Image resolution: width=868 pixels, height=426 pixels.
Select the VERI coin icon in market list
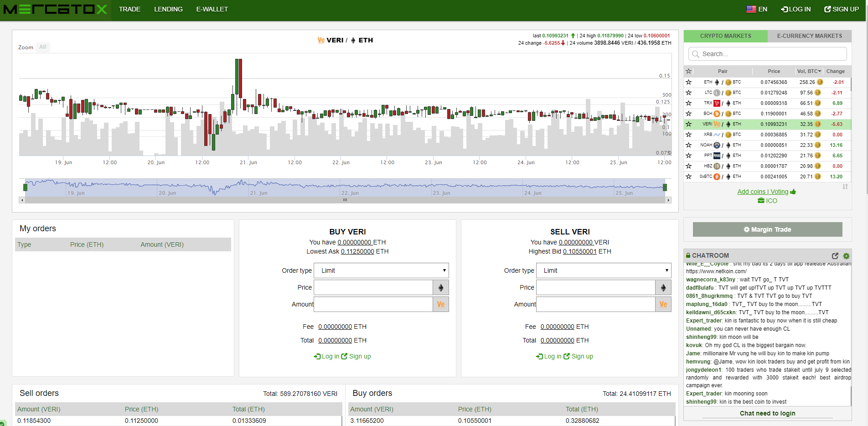pyautogui.click(x=717, y=124)
